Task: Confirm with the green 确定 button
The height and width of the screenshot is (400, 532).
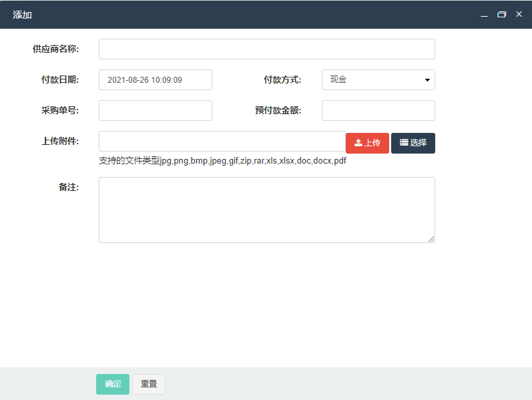Action: click(x=113, y=384)
